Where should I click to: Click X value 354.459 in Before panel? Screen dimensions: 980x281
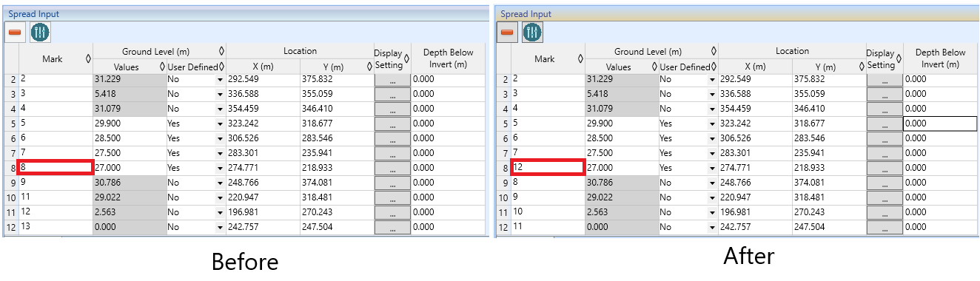pyautogui.click(x=263, y=109)
